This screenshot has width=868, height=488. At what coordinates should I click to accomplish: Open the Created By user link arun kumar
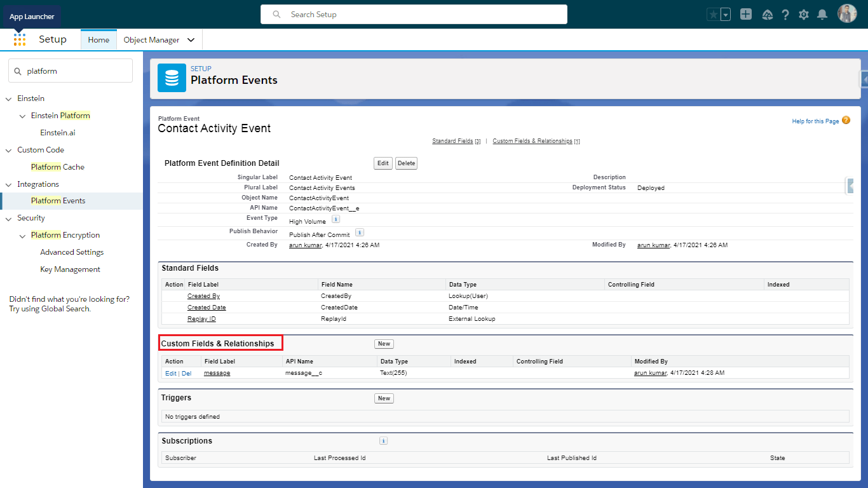pos(305,245)
